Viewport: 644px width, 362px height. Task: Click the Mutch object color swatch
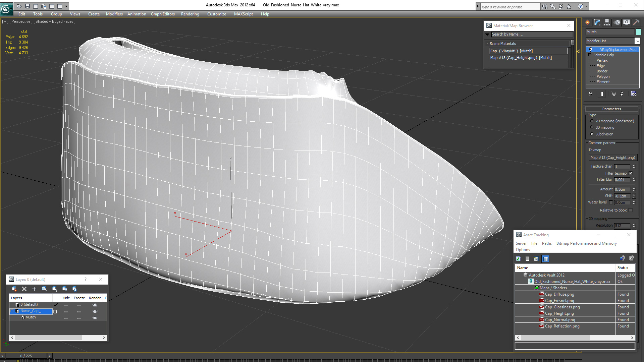[638, 32]
